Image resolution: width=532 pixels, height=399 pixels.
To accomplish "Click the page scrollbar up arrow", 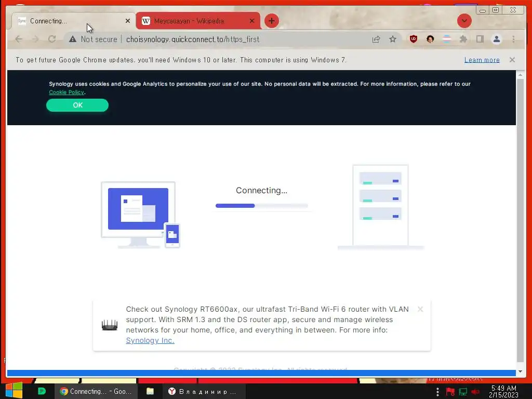I will point(520,75).
